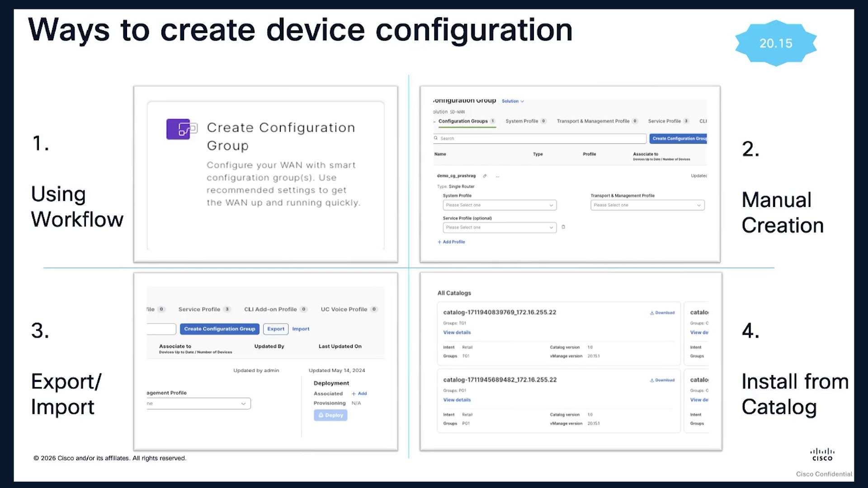Click into the Search input field
The image size is (868, 488).
(540, 138)
